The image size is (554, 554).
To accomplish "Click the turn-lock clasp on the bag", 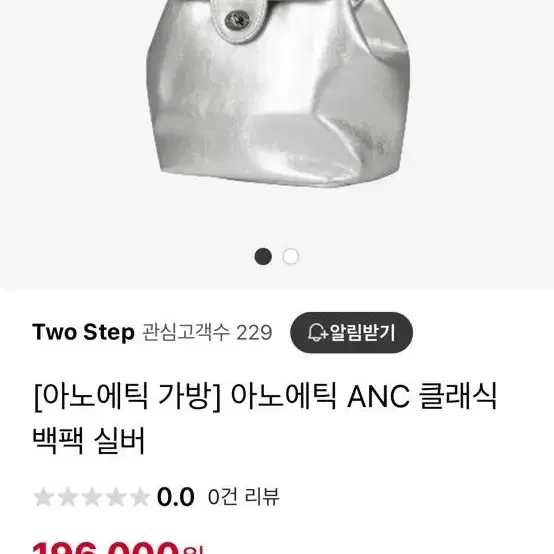I will click(237, 19).
